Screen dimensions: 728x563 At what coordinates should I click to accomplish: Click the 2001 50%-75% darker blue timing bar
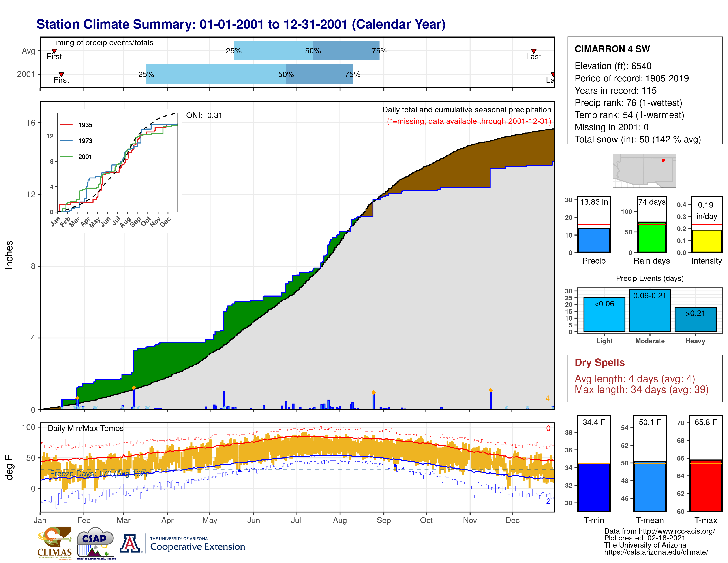coord(319,74)
